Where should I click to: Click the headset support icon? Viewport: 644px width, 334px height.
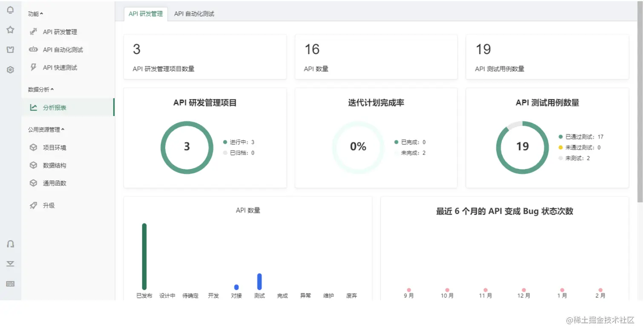(x=11, y=244)
